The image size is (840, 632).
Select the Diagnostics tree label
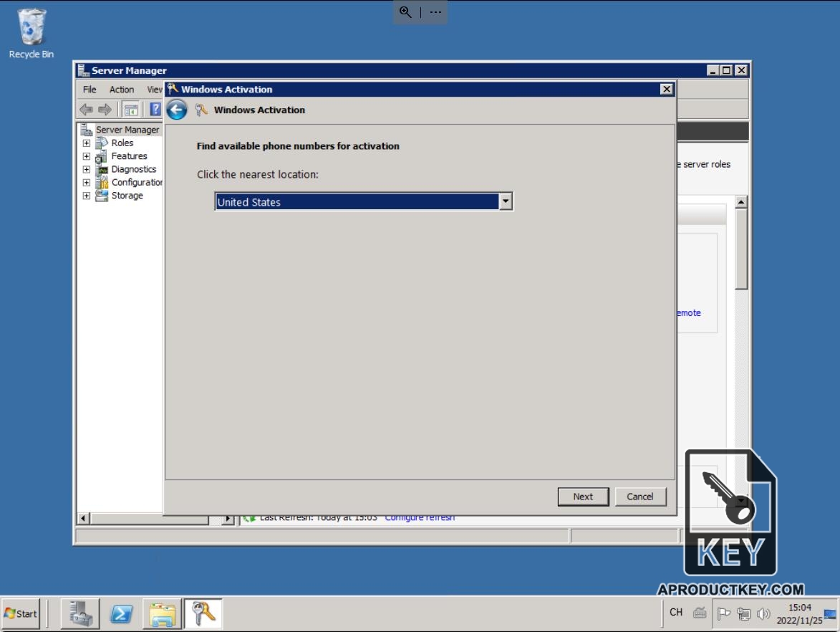134,169
